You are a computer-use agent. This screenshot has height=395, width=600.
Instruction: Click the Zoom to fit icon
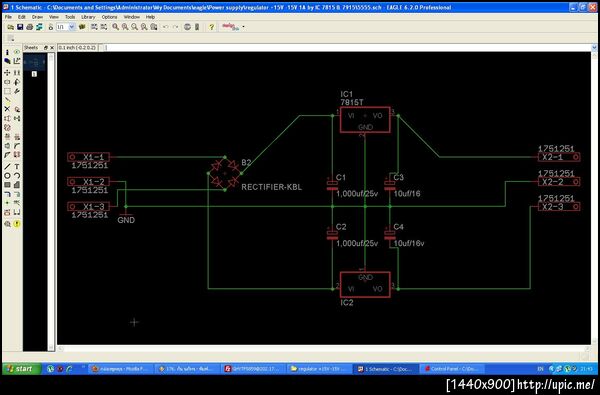(115, 27)
